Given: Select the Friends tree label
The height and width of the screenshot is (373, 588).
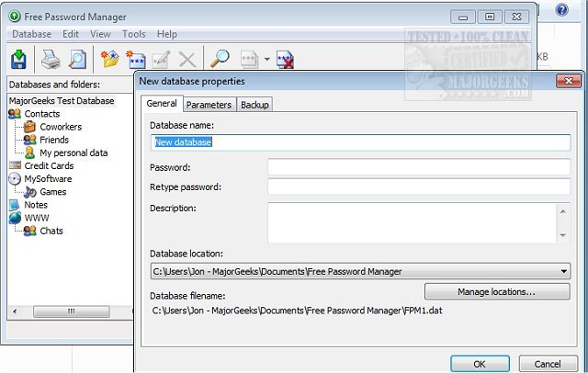Looking at the screenshot, I should click(x=54, y=140).
